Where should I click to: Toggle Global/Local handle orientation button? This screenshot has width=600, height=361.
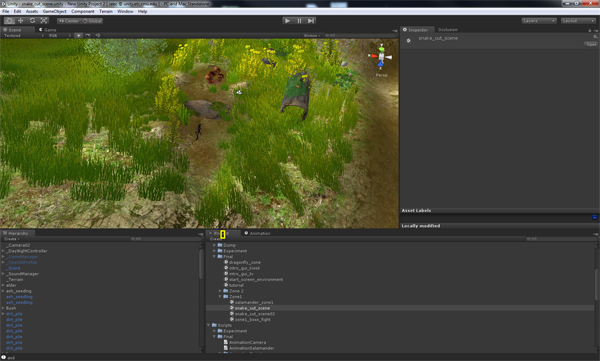pos(92,21)
